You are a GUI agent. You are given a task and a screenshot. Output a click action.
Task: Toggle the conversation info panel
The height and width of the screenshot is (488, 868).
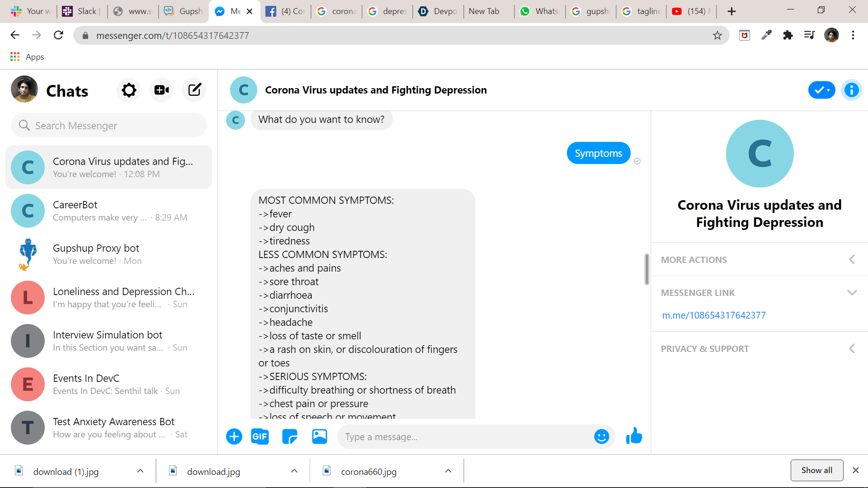point(851,90)
